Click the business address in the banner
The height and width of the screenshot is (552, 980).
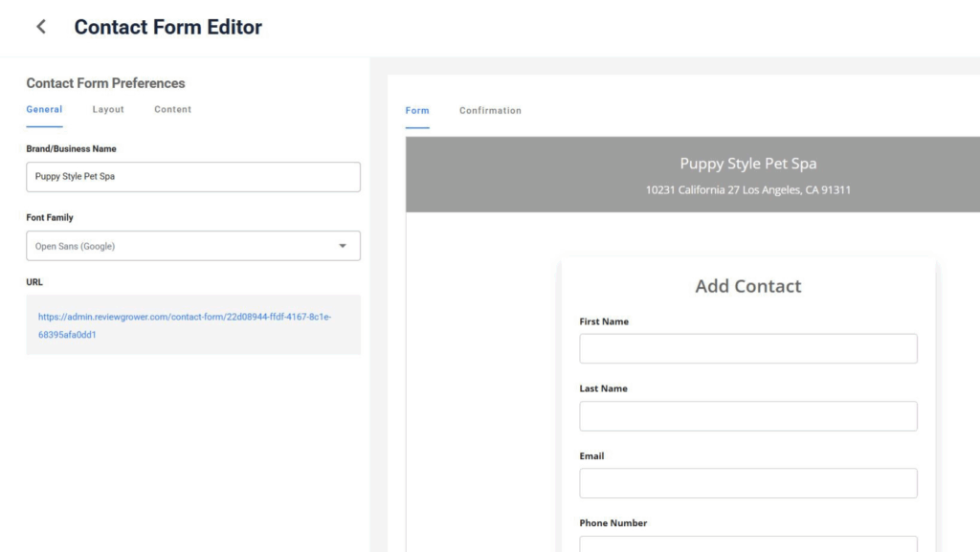click(748, 189)
